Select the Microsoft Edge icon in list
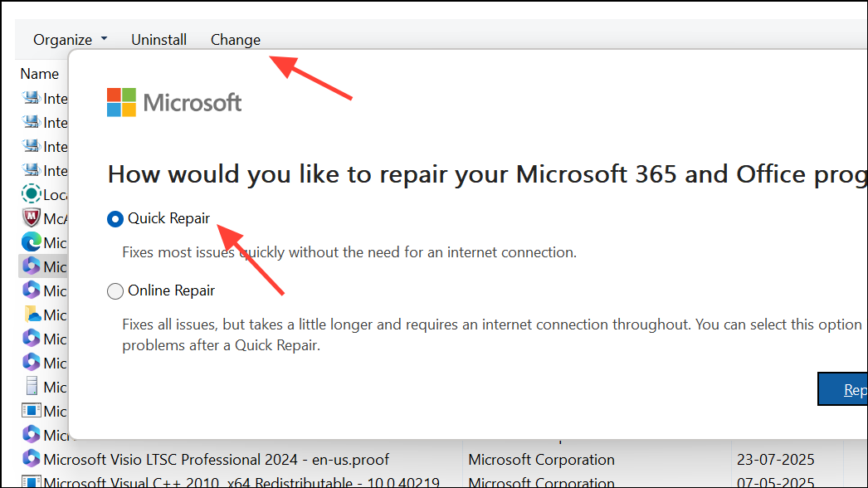868x488 pixels. (31, 242)
